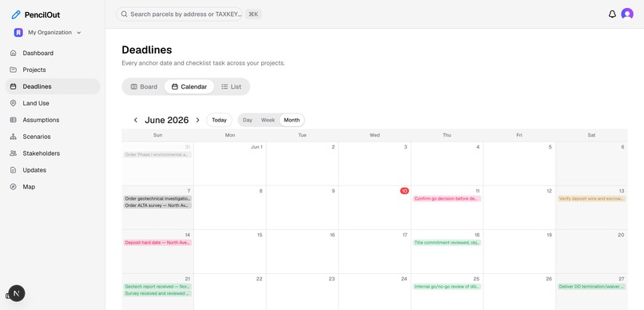Click the Next.js dev tools N badge
The width and height of the screenshot is (644, 310).
(17, 293)
